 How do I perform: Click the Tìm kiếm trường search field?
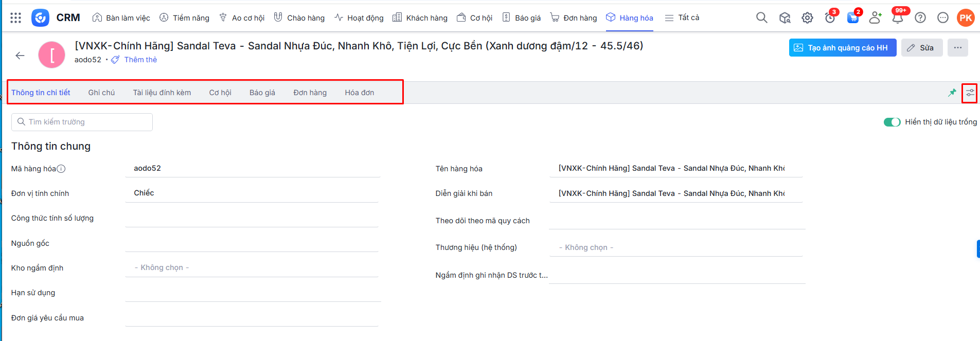82,122
